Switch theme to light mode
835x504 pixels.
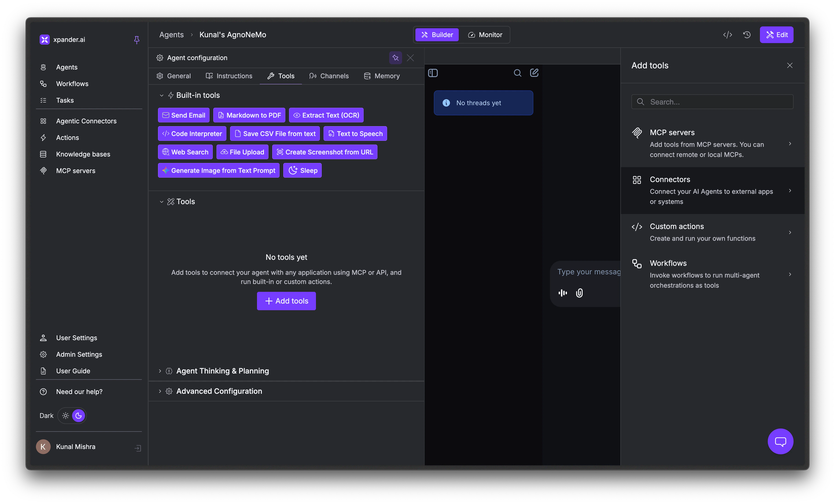[x=65, y=416]
